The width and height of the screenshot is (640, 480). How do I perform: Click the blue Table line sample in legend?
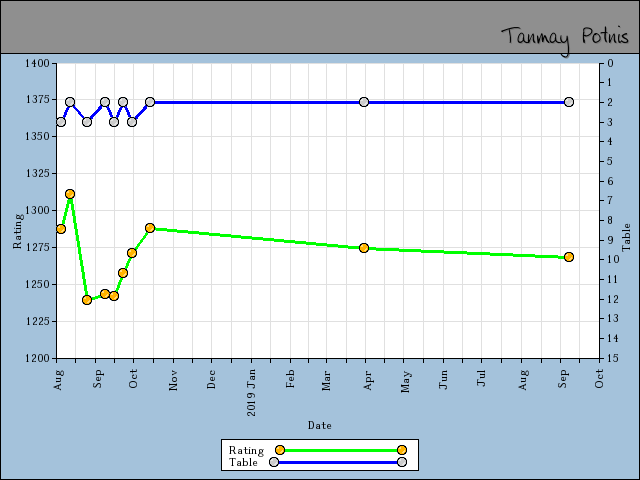pyautogui.click(x=338, y=462)
